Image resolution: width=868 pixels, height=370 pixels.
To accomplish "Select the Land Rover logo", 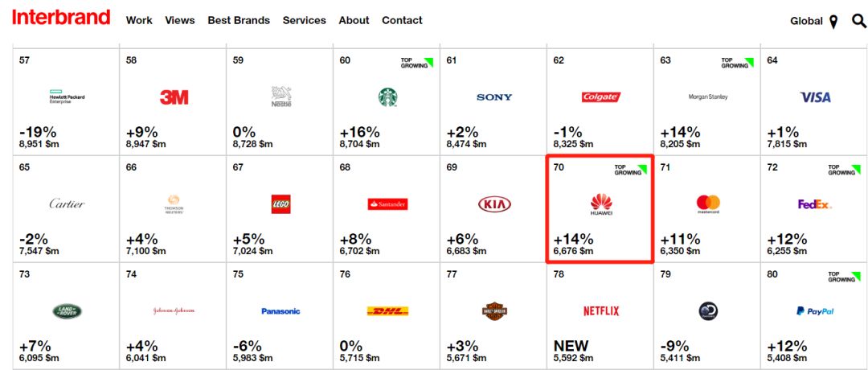I will tap(67, 311).
